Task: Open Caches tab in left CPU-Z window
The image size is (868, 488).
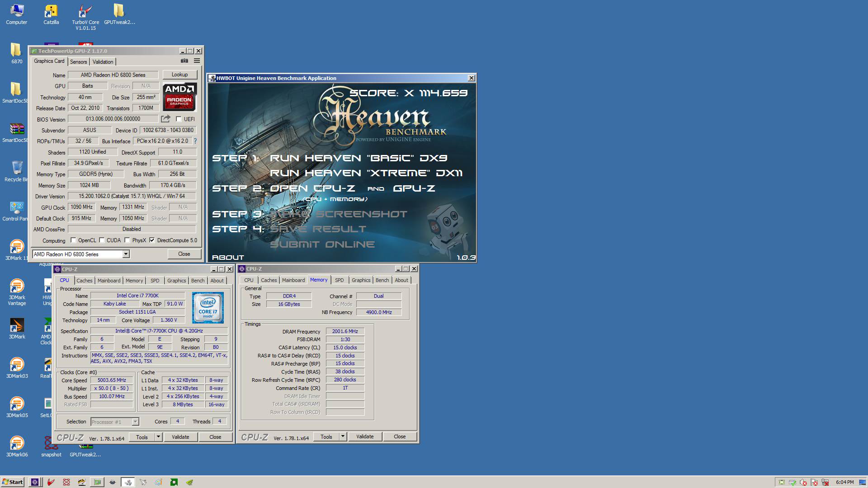Action: click(84, 281)
